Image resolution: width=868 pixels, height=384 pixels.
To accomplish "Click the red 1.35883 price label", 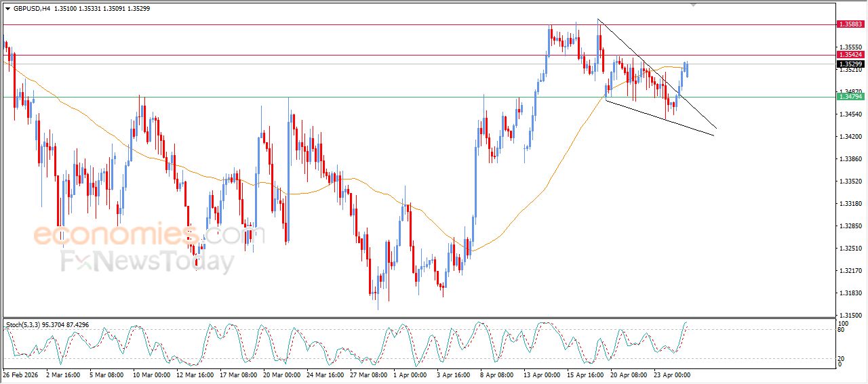I will point(850,24).
